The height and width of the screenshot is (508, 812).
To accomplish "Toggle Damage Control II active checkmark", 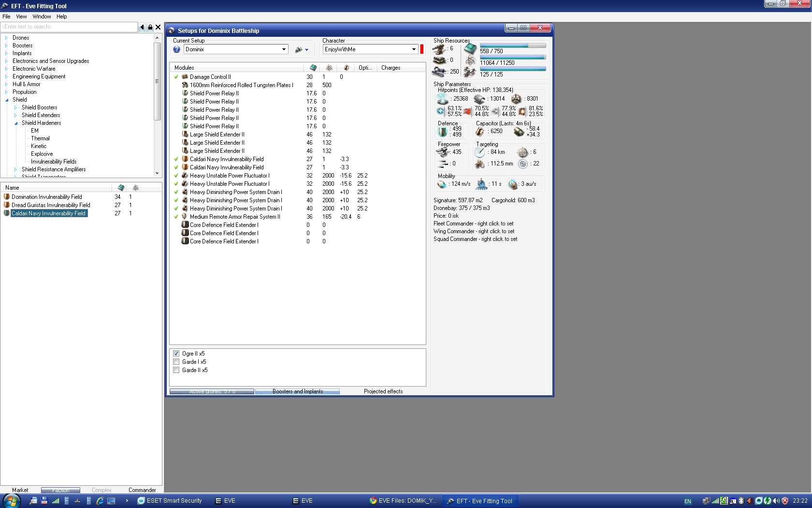I will [x=176, y=77].
